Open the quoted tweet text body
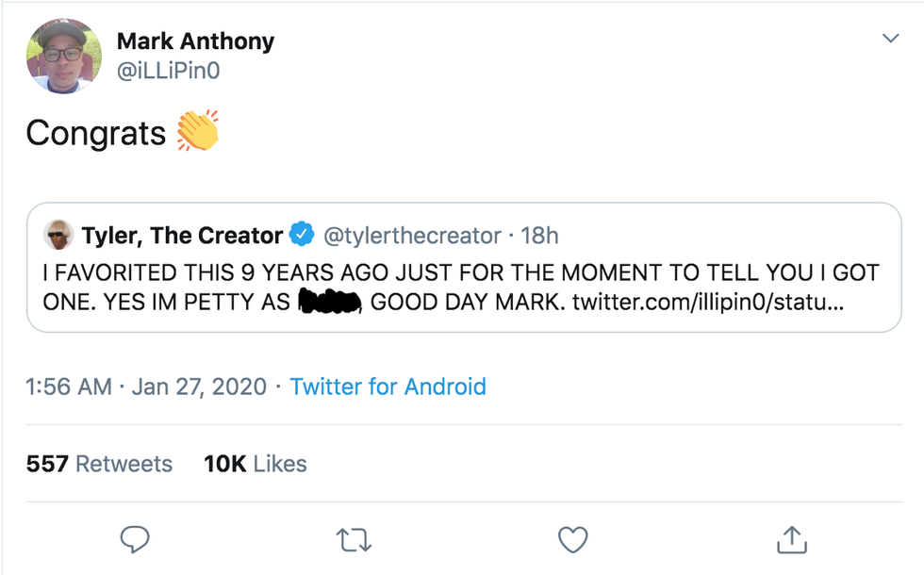The width and height of the screenshot is (924, 575). coord(377,273)
